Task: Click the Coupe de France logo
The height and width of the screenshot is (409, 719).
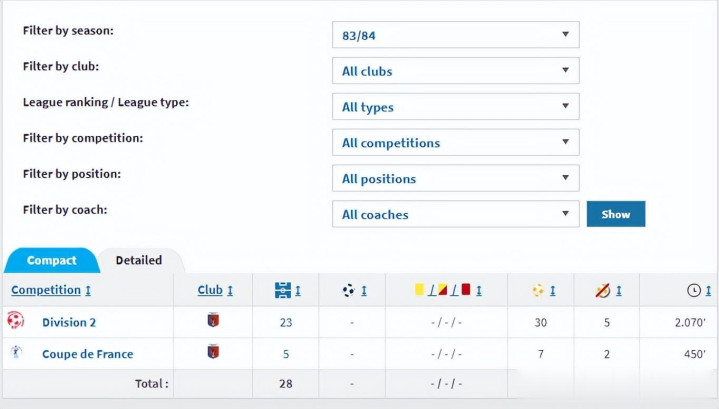Action: (15, 353)
